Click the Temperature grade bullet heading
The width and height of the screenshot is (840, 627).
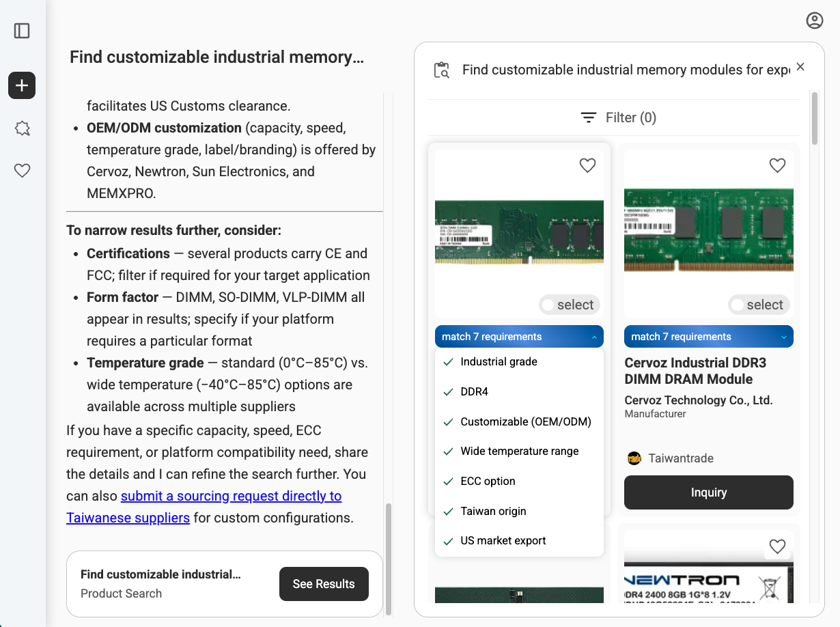(145, 363)
